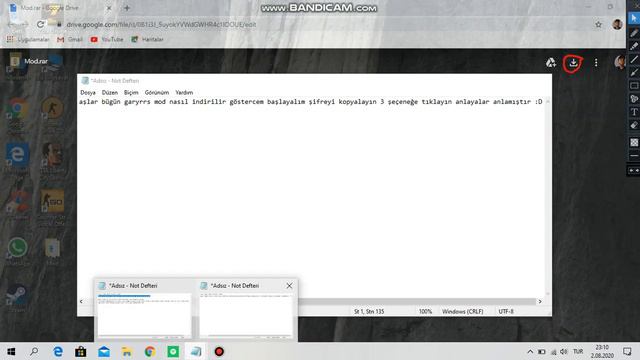This screenshot has width=640, height=360.
Task: Click Add shortcut to Drive icon
Action: (x=551, y=62)
